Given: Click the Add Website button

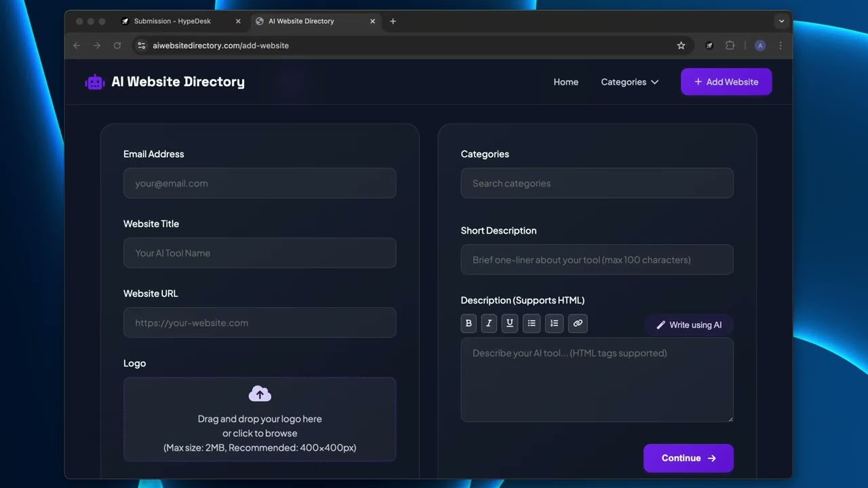Looking at the screenshot, I should 726,82.
